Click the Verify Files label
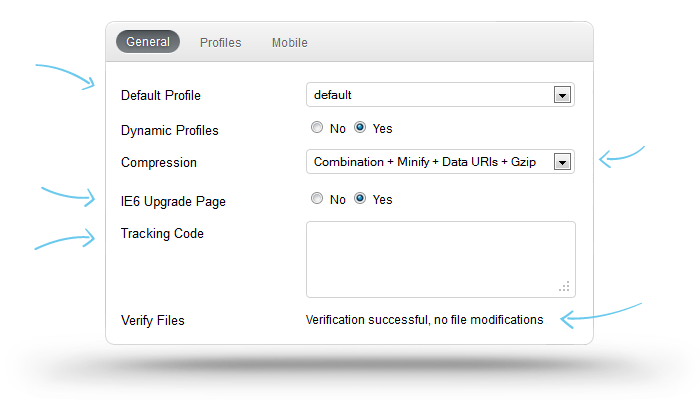The height and width of the screenshot is (400, 700). [152, 321]
